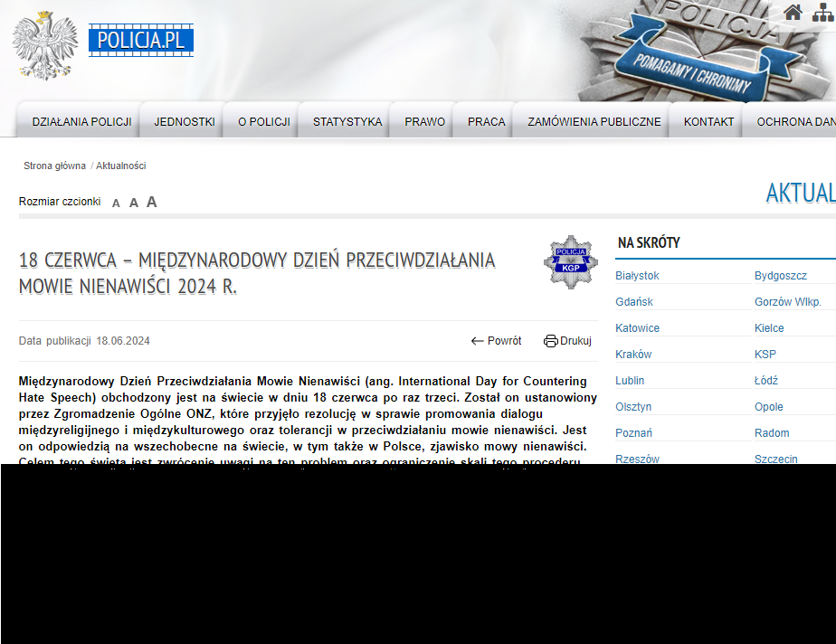Go back using the Powrót arrow
The image size is (836, 644).
click(x=478, y=341)
